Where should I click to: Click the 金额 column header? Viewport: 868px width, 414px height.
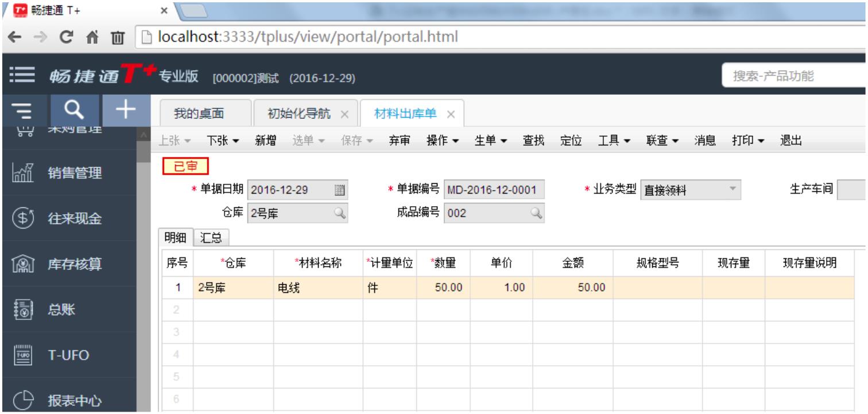[x=573, y=263]
